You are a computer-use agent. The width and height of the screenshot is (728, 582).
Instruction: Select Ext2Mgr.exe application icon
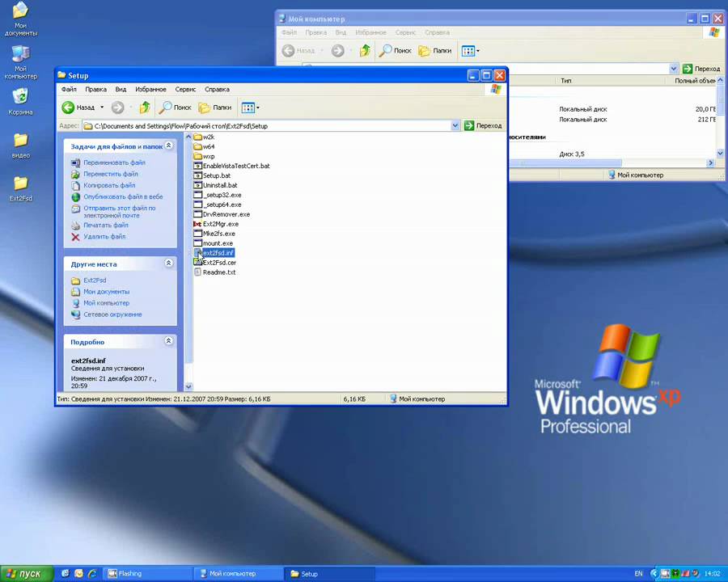(198, 224)
